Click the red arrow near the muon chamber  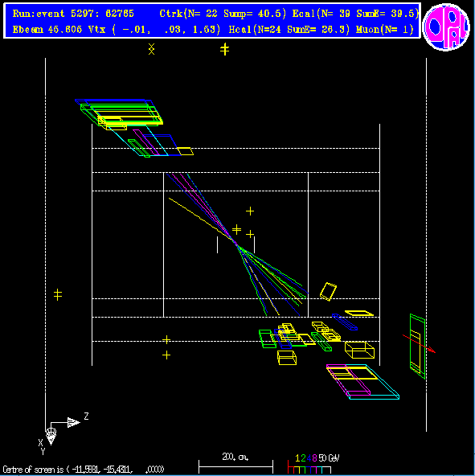420,343
